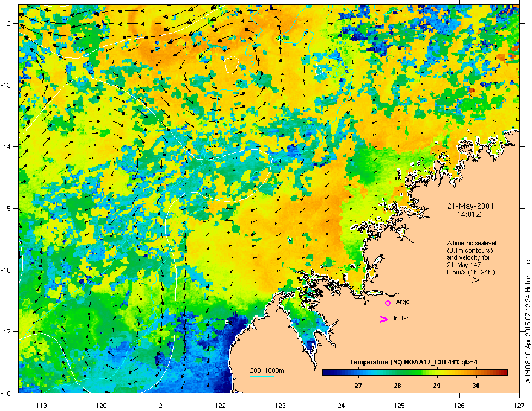
Task: Click the cyan 200 1000m depth contour line sample
Action: pyautogui.click(x=262, y=376)
